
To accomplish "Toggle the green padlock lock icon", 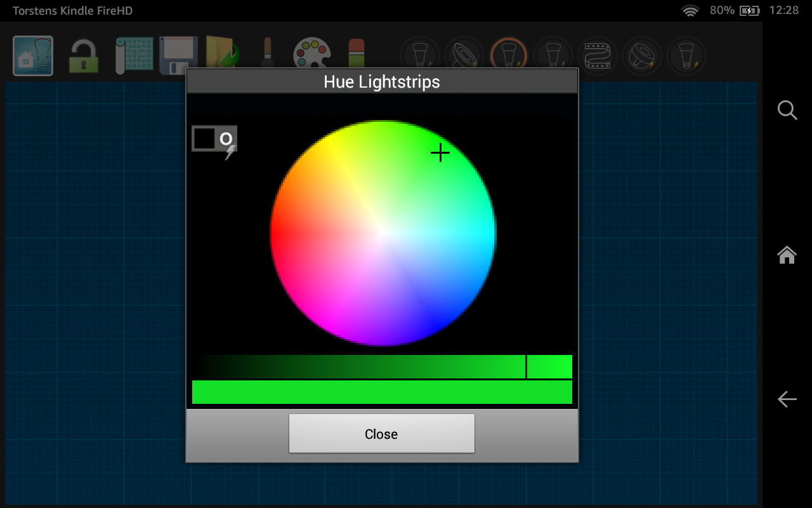I will (84, 57).
